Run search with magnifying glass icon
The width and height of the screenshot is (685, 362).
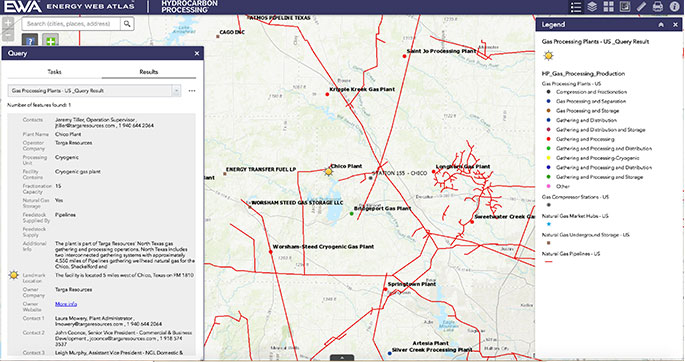127,24
